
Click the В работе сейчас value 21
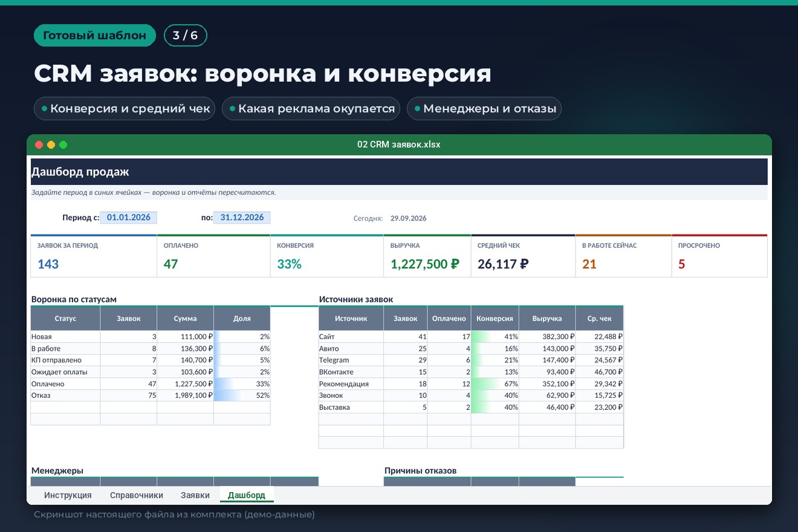[589, 264]
